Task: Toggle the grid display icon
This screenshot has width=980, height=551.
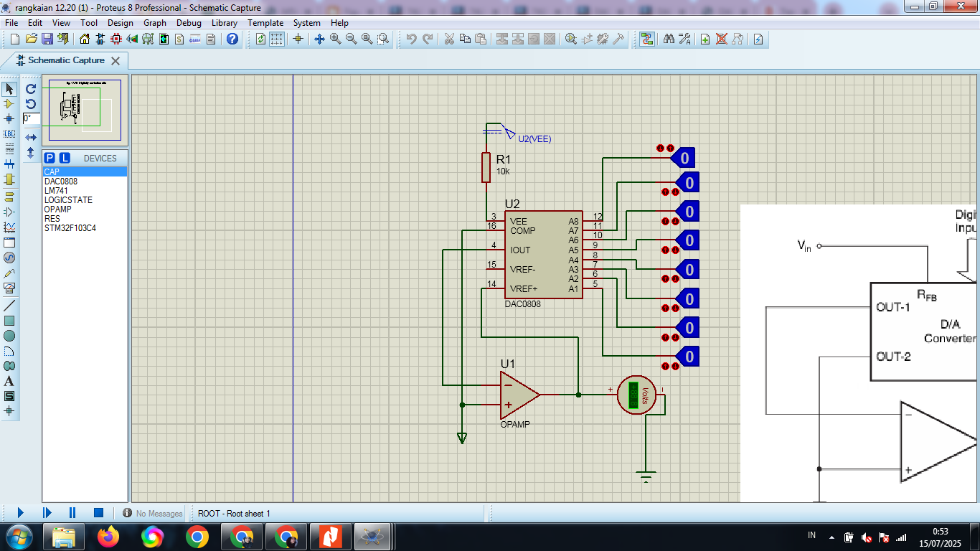Action: (277, 39)
